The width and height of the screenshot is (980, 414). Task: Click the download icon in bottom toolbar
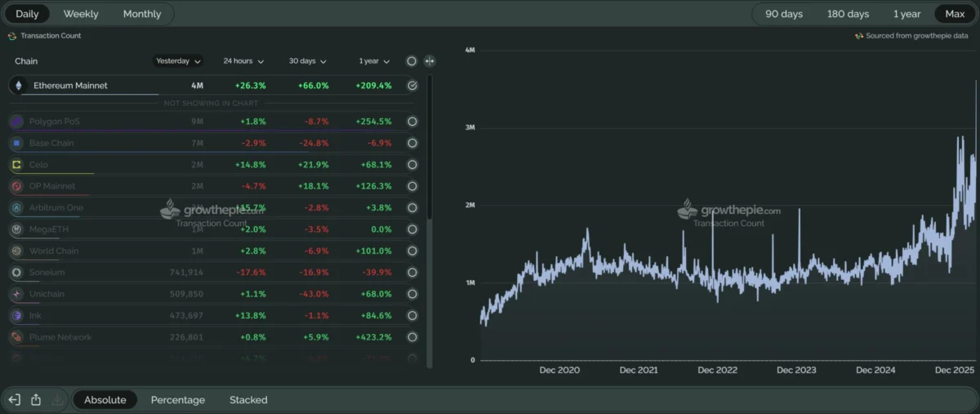(x=57, y=399)
